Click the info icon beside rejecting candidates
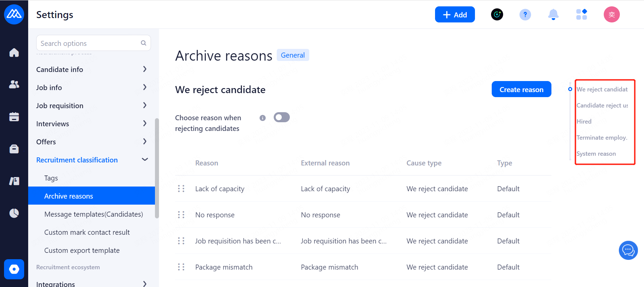 click(263, 118)
